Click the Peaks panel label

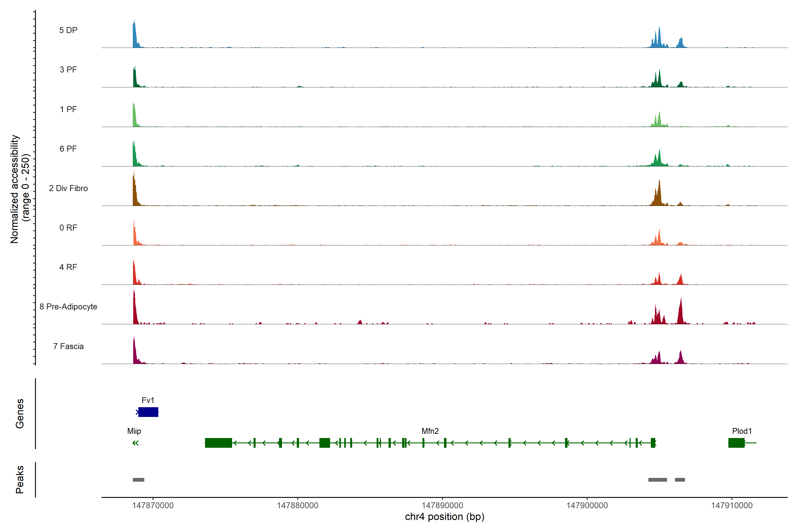coord(20,479)
